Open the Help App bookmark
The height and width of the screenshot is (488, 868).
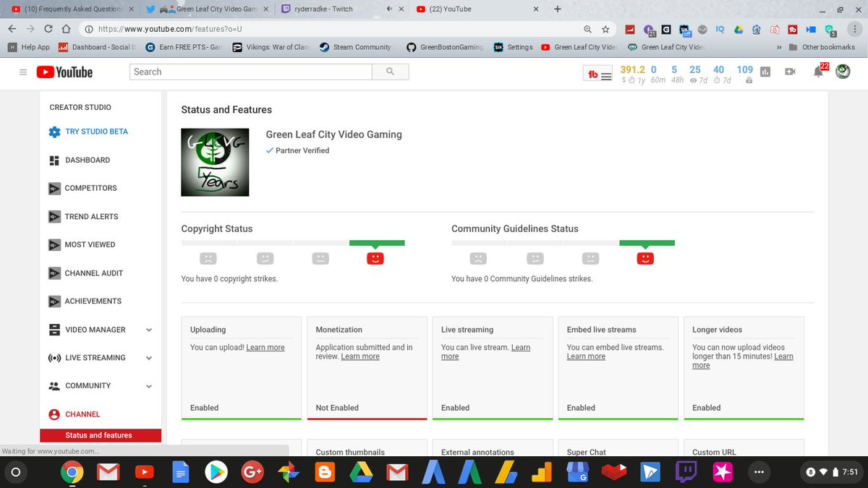click(28, 47)
